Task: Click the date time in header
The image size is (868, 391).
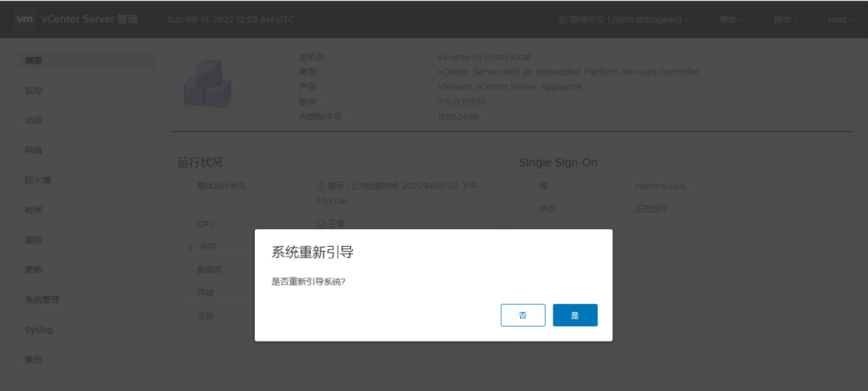Action: (231, 20)
